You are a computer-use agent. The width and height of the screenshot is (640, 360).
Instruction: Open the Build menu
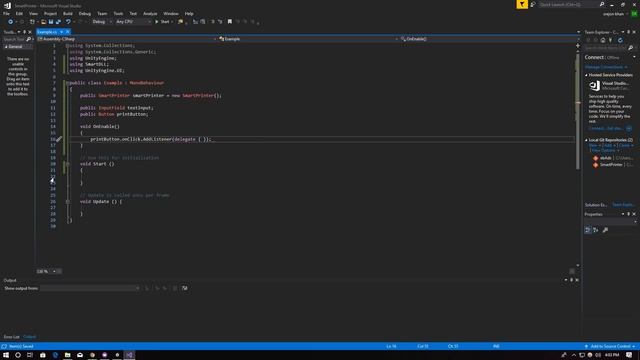tap(68, 13)
